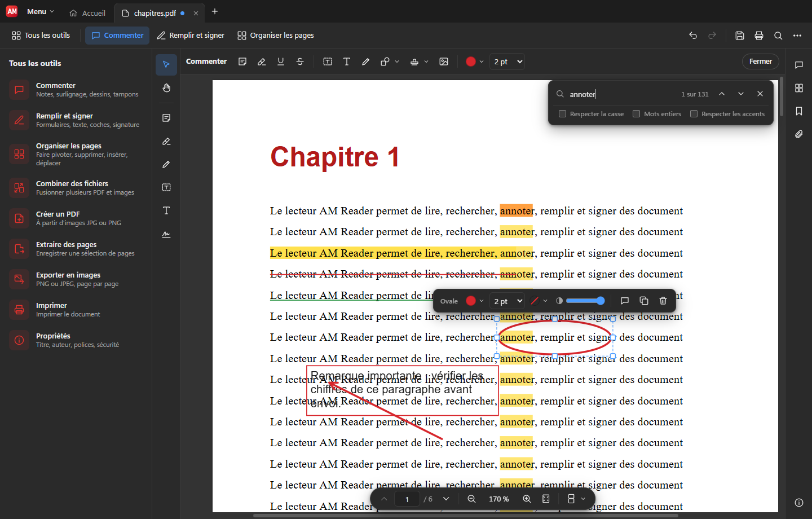Viewport: 812px width, 519px height.
Task: Click the print icon in top bar
Action: coord(759,36)
